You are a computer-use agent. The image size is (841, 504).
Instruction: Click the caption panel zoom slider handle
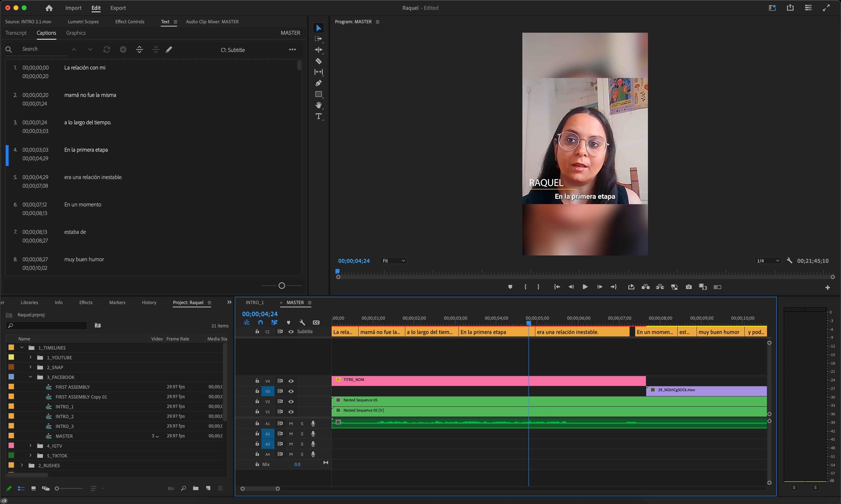coord(281,286)
